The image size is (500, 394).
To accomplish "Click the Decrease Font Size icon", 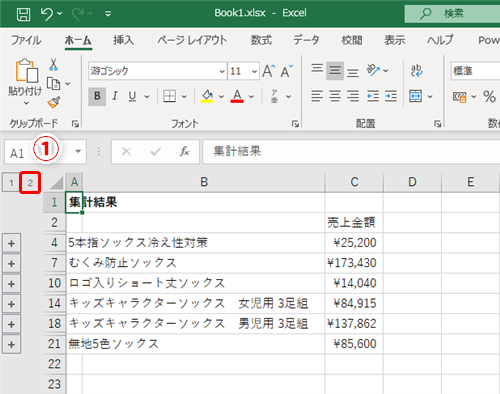I will coord(287,71).
